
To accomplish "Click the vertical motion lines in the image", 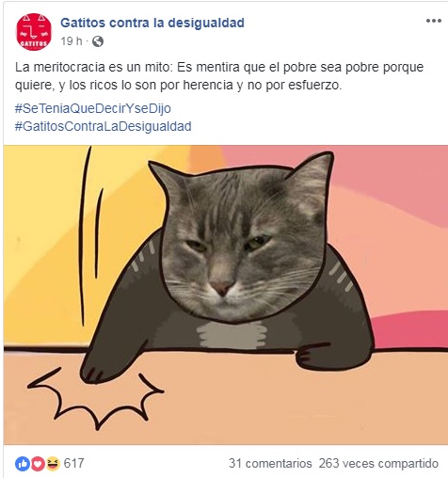I will point(90,235).
